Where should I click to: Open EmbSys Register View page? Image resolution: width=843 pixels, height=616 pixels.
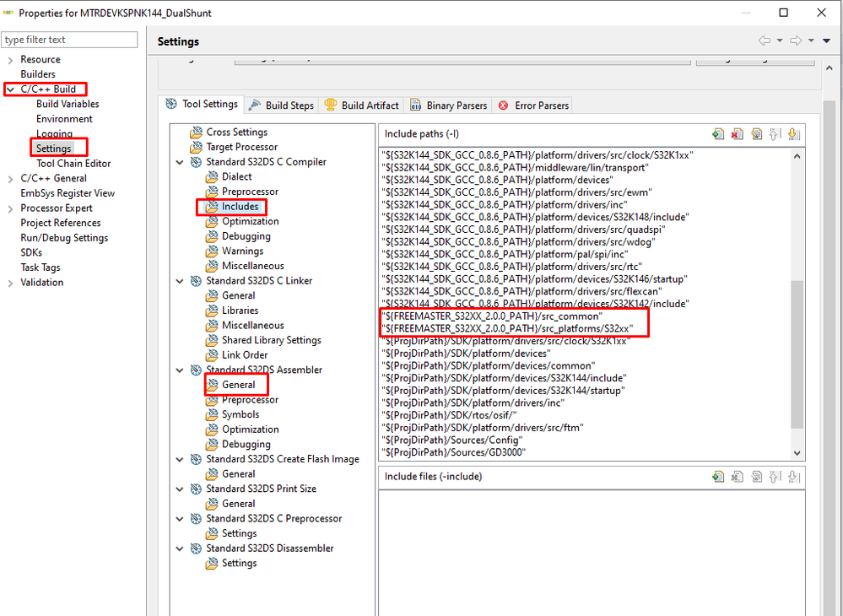pos(68,193)
